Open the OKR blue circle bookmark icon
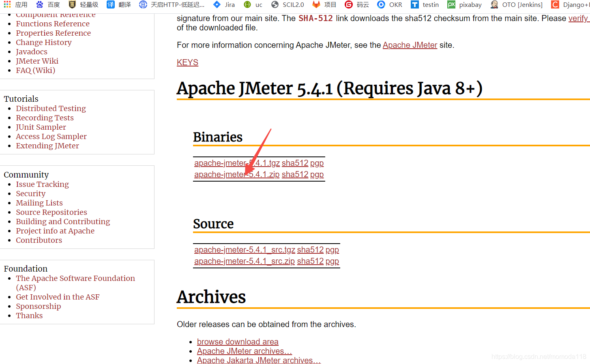The image size is (590, 364). click(x=381, y=4)
